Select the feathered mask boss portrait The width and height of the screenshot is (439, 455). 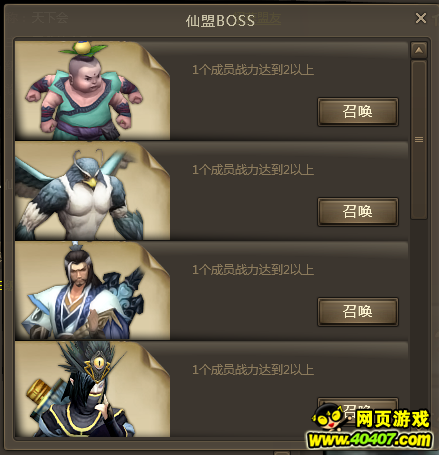(93, 389)
